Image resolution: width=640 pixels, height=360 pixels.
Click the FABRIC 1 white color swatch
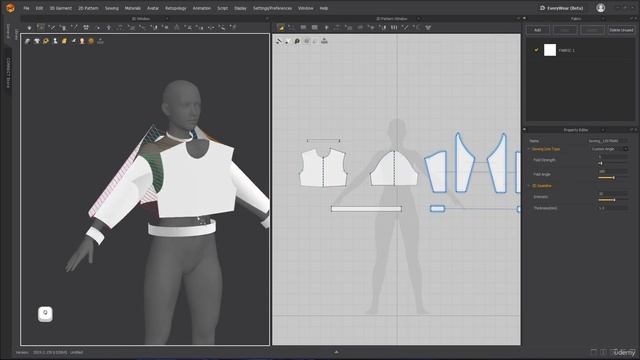coord(550,50)
